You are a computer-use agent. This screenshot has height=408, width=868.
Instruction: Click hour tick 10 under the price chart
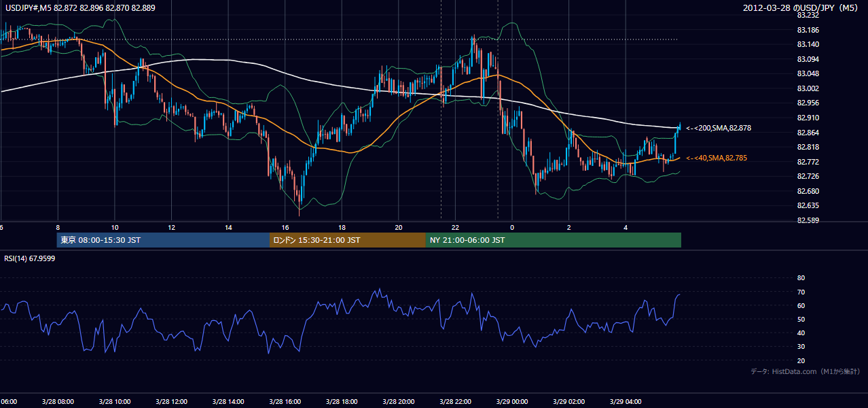[115, 227]
